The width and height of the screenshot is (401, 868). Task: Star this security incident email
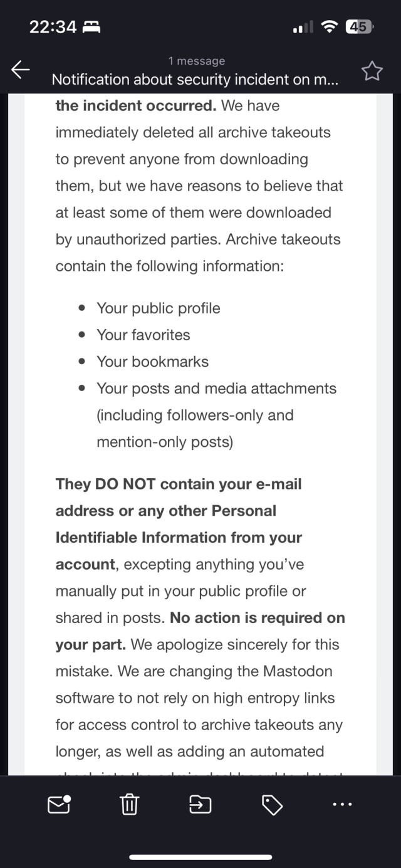tap(372, 71)
